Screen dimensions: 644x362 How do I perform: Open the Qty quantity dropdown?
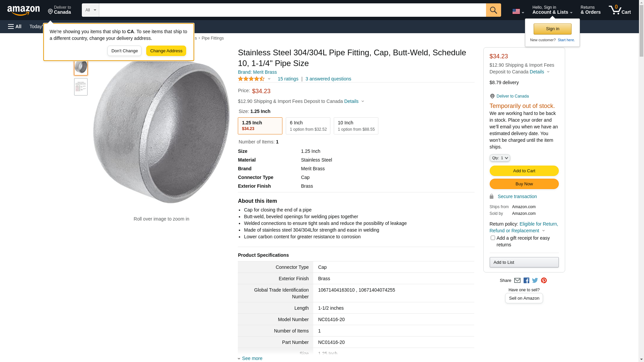point(500,158)
